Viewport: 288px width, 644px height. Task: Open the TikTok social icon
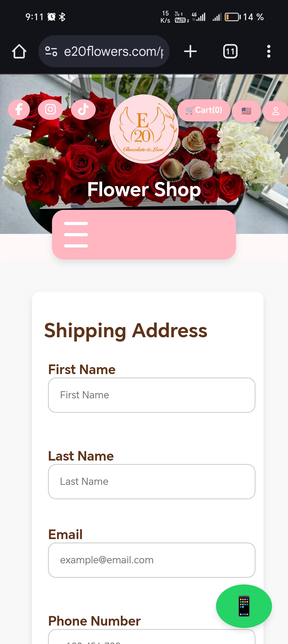coord(83,109)
